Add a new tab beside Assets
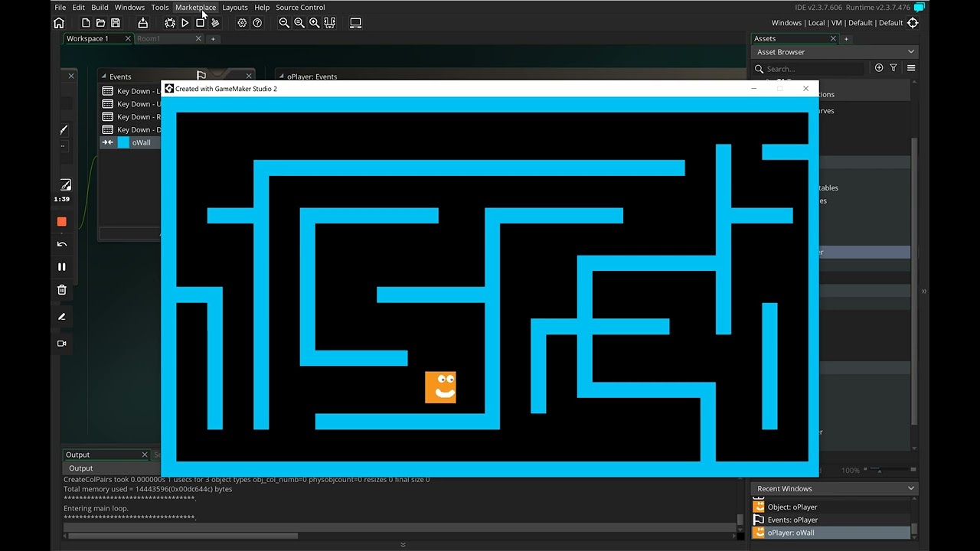The image size is (980, 551). 847,38
